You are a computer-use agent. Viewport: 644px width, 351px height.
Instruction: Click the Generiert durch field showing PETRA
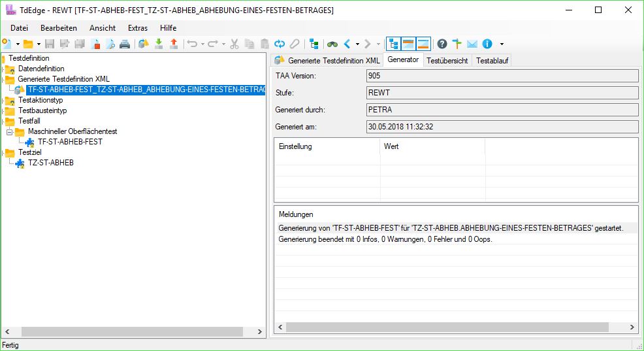coord(502,110)
